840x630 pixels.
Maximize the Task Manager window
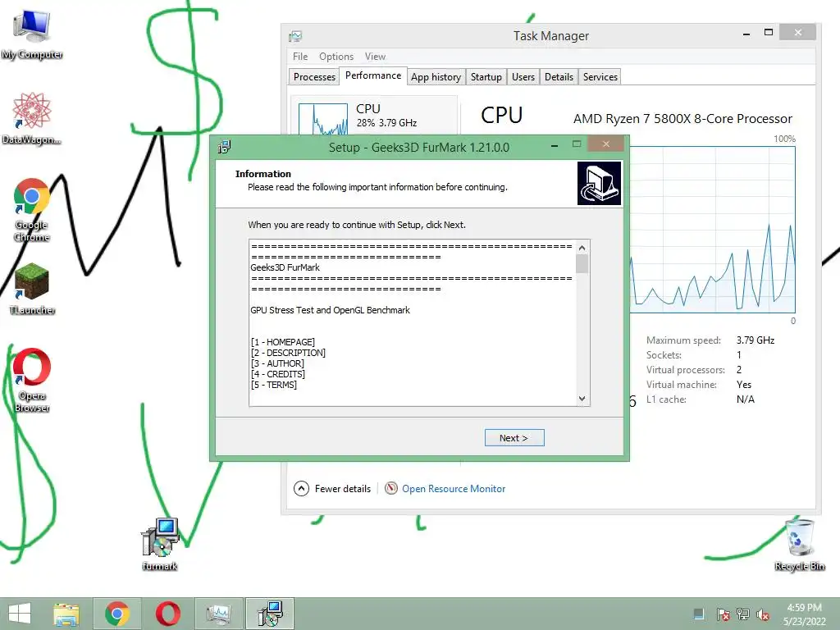pyautogui.click(x=768, y=33)
